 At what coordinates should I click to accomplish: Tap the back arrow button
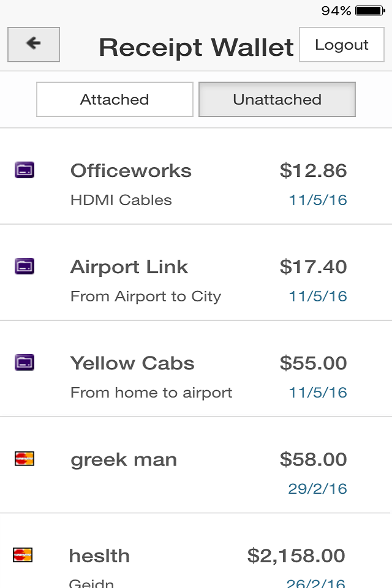[34, 44]
